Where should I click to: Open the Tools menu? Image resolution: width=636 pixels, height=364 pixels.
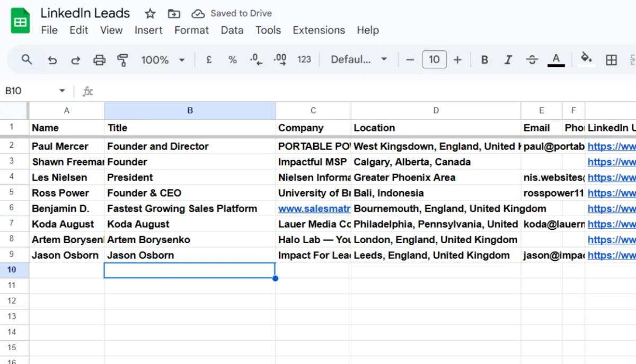coord(268,30)
